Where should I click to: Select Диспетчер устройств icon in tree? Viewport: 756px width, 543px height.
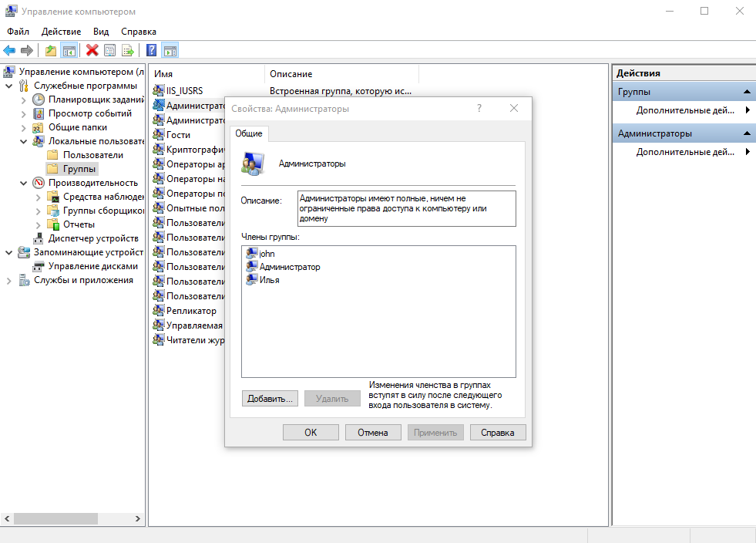[39, 238]
